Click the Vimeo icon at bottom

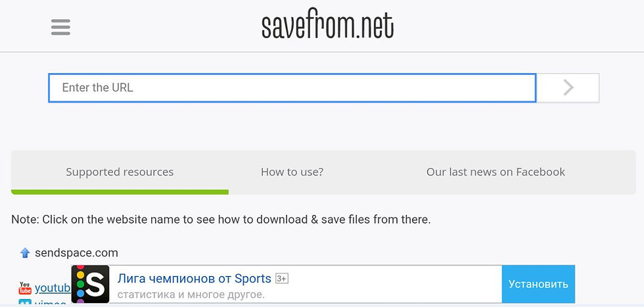(25, 303)
